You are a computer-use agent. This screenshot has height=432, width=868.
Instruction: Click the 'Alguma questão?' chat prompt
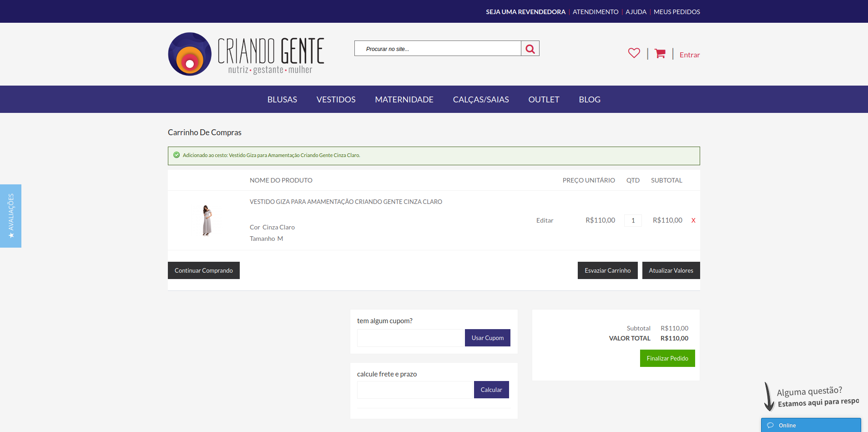click(809, 391)
